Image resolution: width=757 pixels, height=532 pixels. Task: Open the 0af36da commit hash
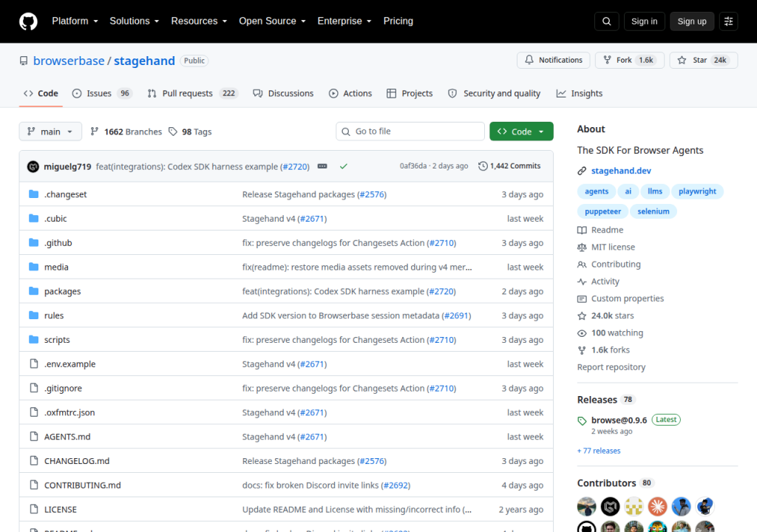(x=413, y=166)
